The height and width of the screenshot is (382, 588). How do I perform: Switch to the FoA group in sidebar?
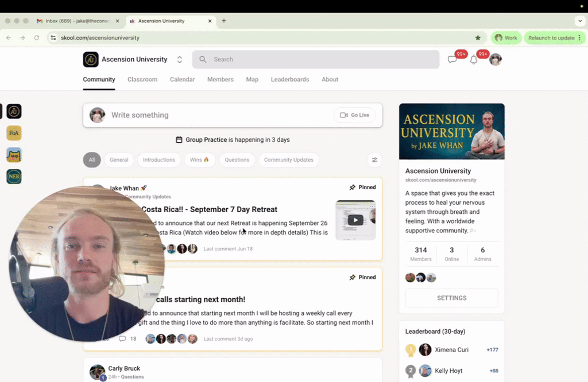(x=14, y=133)
